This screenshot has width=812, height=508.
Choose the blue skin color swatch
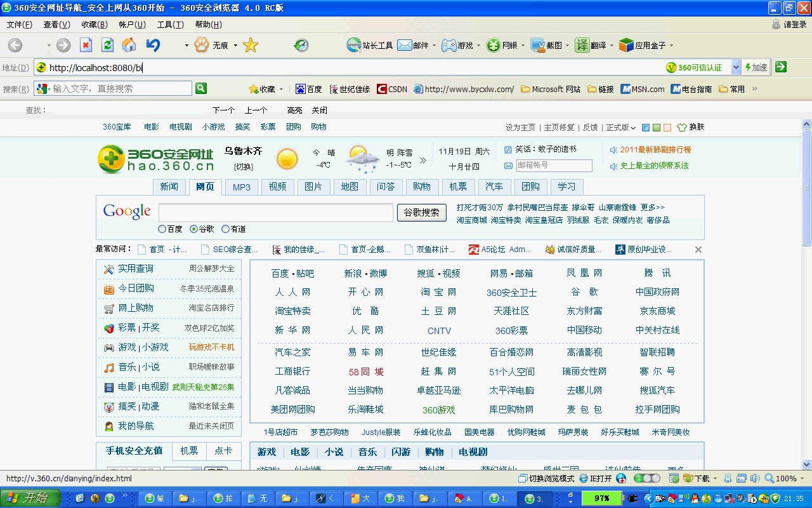646,127
